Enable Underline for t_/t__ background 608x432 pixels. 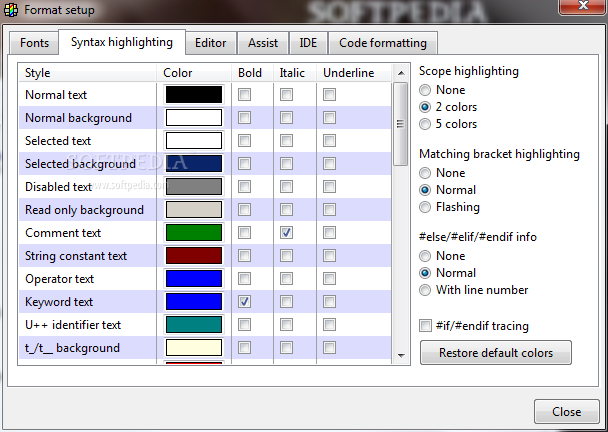(329, 348)
